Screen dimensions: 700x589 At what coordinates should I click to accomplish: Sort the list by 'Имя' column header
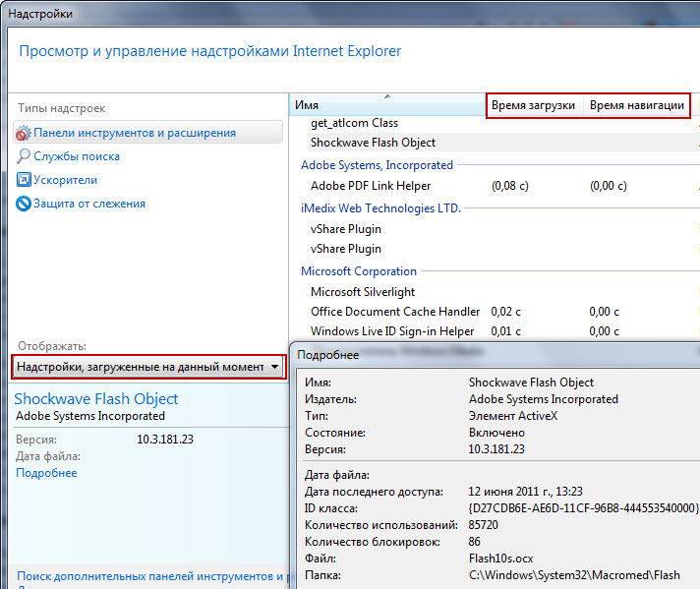pyautogui.click(x=387, y=105)
